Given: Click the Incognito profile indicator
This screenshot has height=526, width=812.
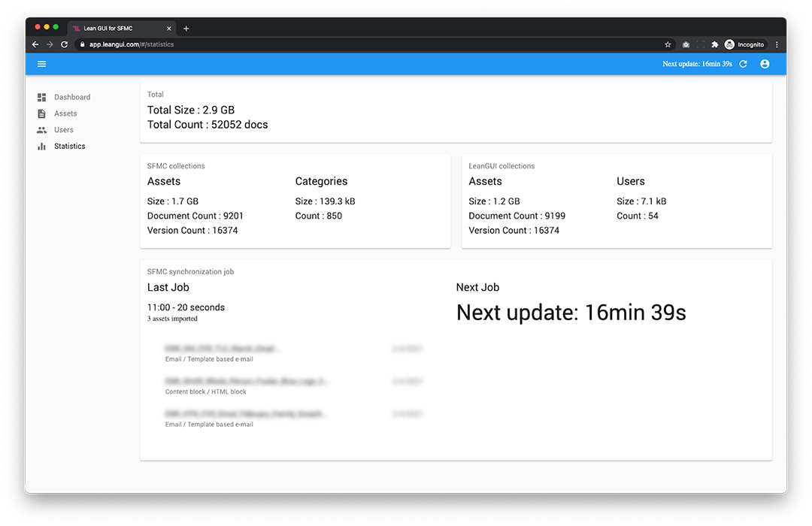Looking at the screenshot, I should [x=744, y=44].
